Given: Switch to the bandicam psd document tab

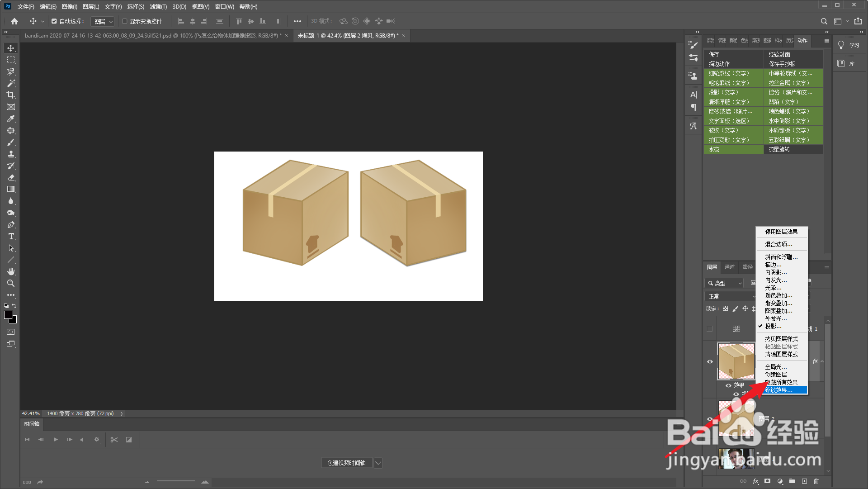Looking at the screenshot, I should point(153,36).
